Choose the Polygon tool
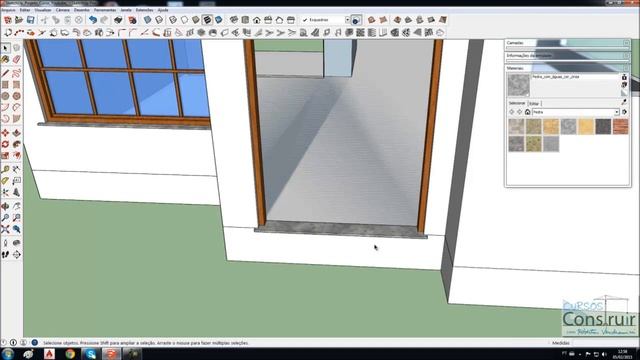 [17, 96]
